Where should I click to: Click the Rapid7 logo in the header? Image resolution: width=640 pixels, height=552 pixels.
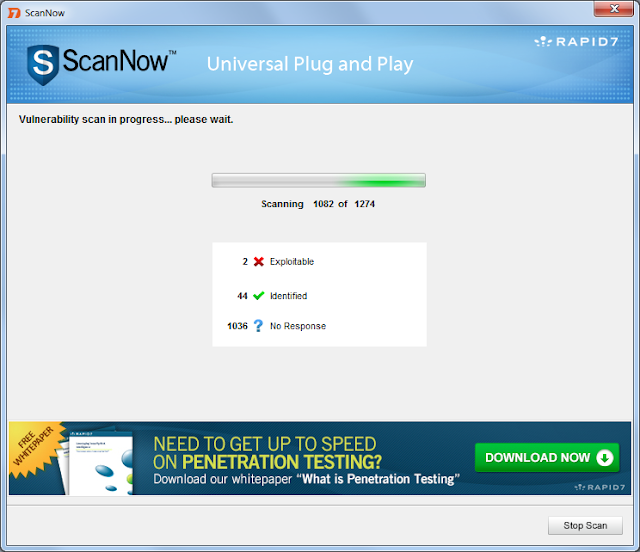pyautogui.click(x=576, y=41)
